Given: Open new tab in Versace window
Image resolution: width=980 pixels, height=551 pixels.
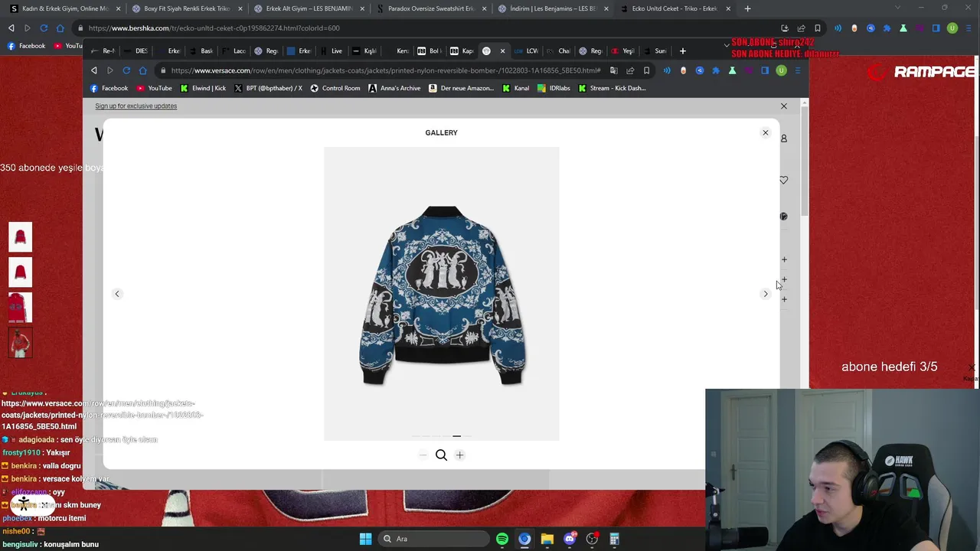Looking at the screenshot, I should pos(682,51).
